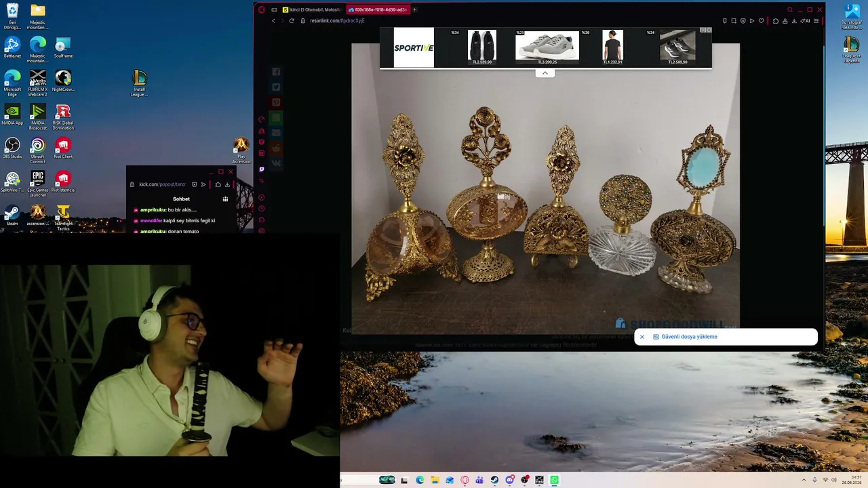Open Install League desktop icon

pos(139,83)
